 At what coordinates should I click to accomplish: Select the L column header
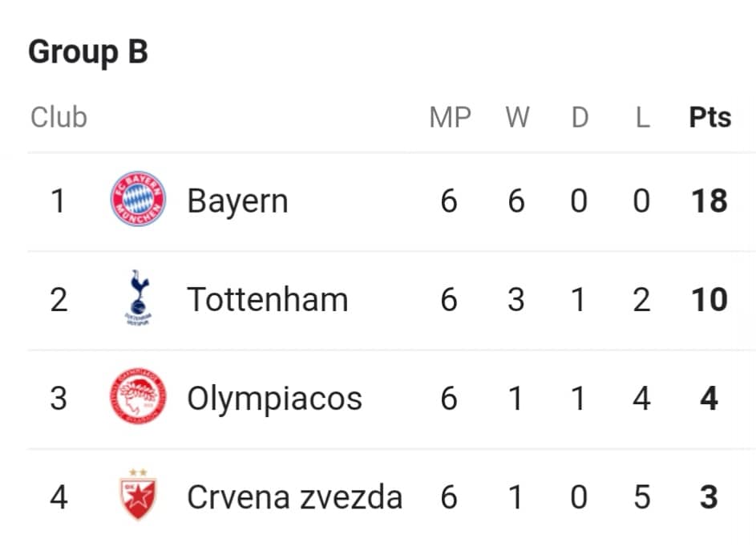click(643, 117)
